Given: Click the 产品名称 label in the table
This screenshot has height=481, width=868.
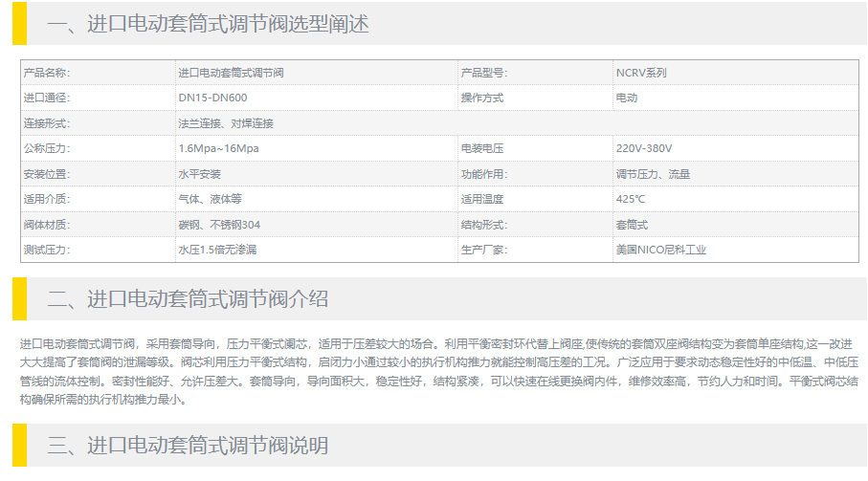Looking at the screenshot, I should pos(47,73).
